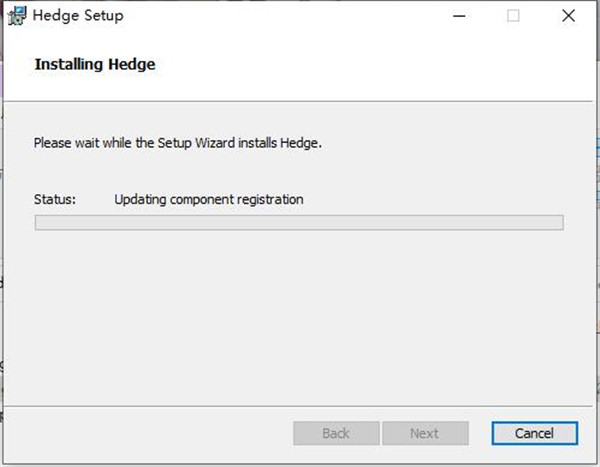The height and width of the screenshot is (467, 600).
Task: Click the gap between the Next and Cancel buttons
Action: pyautogui.click(x=480, y=433)
